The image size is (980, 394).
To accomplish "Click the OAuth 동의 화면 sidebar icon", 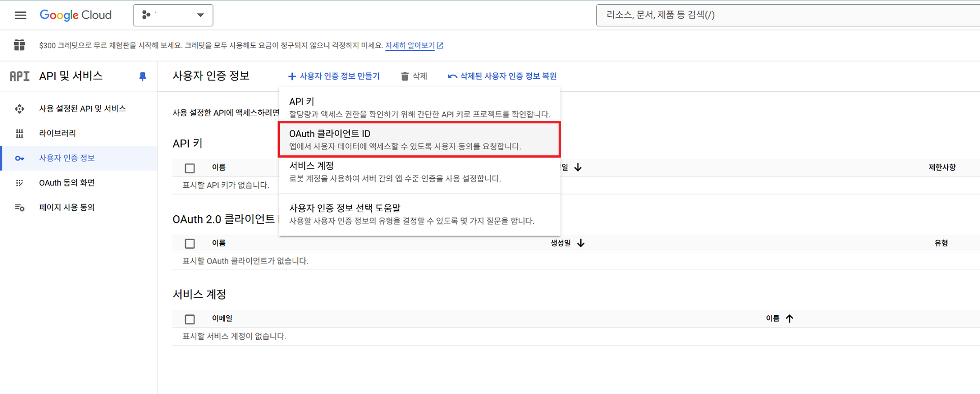I will pyautogui.click(x=19, y=183).
